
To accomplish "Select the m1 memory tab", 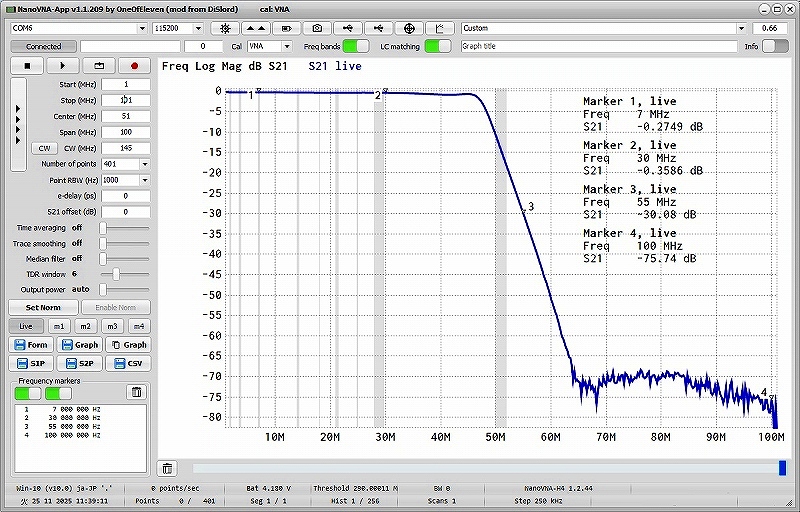I will (59, 326).
